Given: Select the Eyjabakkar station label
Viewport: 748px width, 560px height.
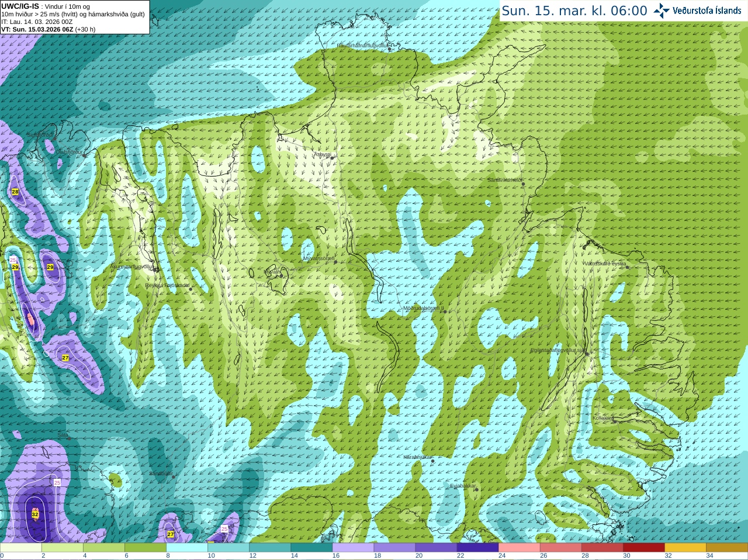Looking at the screenshot, I should [463, 486].
